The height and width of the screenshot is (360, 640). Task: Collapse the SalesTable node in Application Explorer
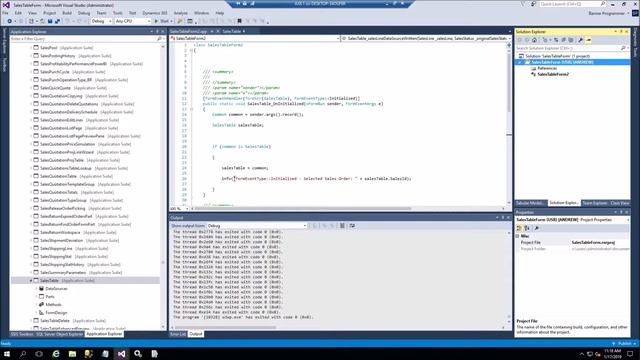(x=31, y=280)
